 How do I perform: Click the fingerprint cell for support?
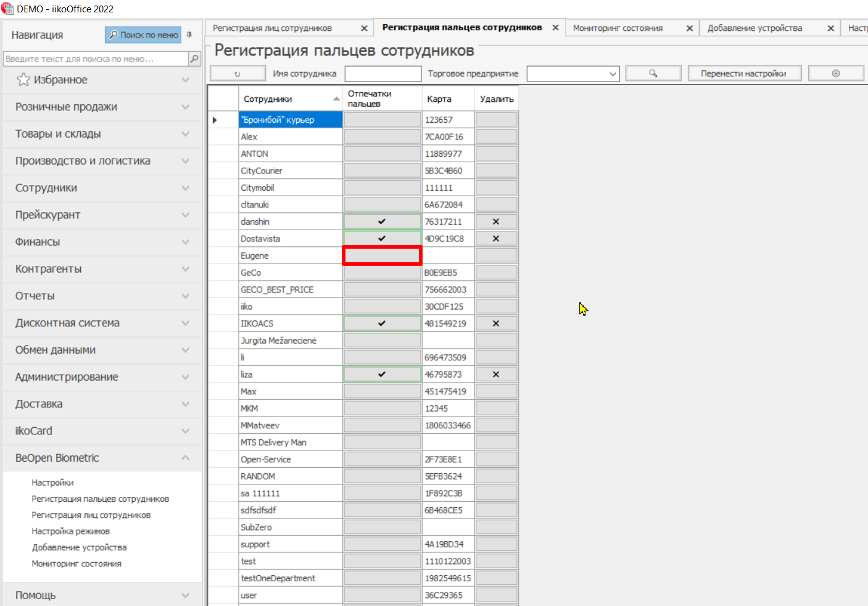click(x=382, y=544)
